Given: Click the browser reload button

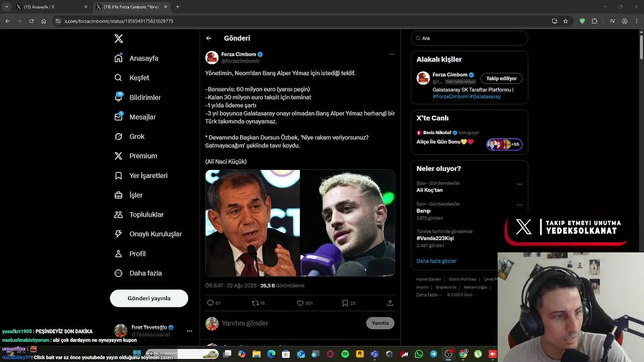Looking at the screenshot, I should (31, 21).
